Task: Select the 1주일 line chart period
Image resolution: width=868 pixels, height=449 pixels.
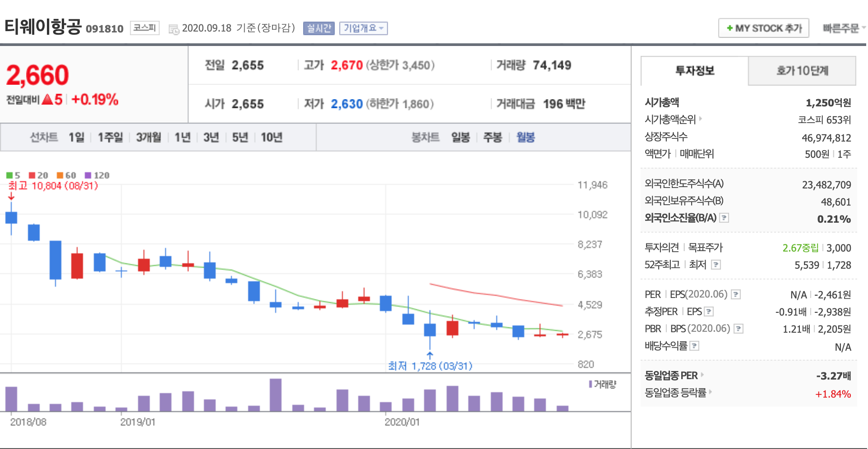Action: coord(110,137)
